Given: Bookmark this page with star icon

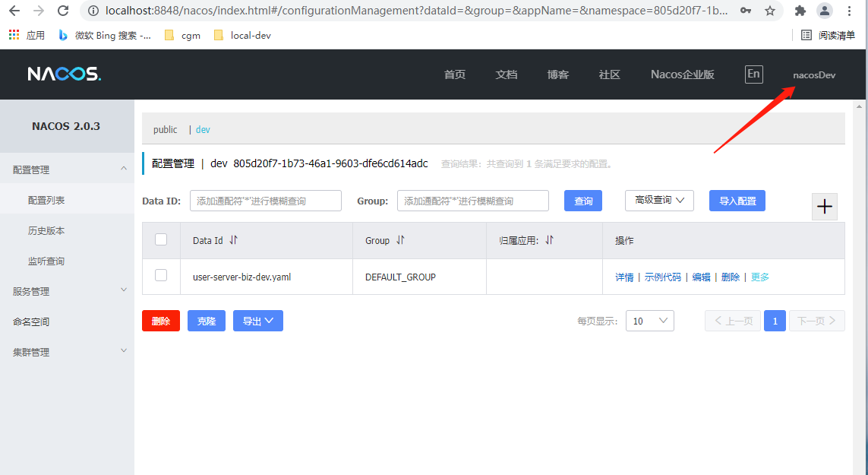Looking at the screenshot, I should [x=769, y=11].
